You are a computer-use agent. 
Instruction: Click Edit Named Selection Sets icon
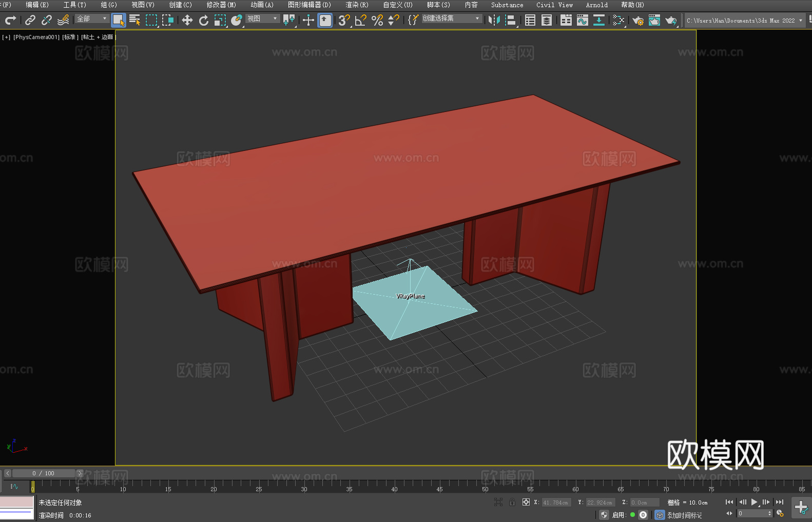click(x=413, y=20)
